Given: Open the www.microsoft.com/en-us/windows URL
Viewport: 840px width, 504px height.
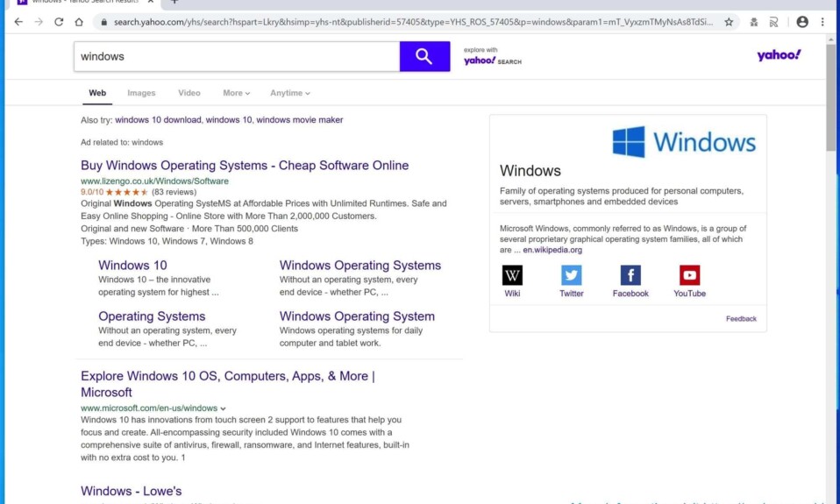Looking at the screenshot, I should (x=149, y=408).
